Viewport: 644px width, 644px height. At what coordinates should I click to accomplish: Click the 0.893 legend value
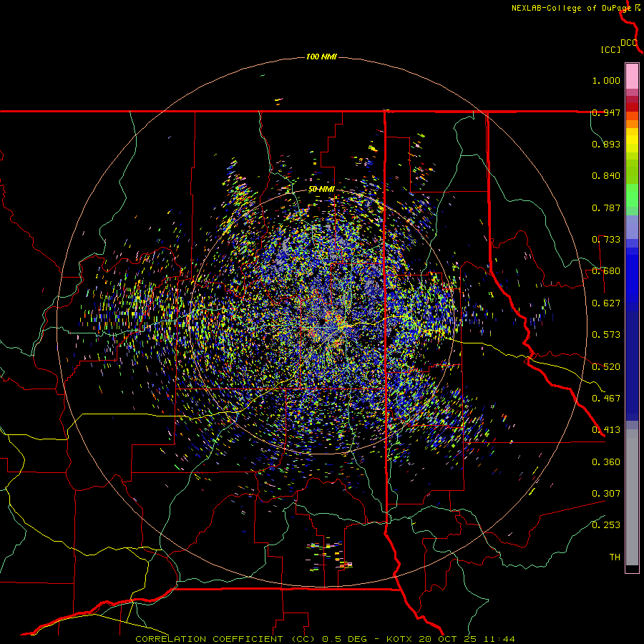click(606, 144)
